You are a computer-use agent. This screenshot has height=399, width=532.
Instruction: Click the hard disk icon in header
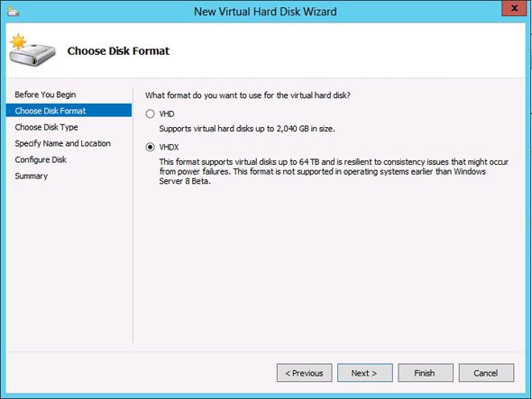pos(32,50)
